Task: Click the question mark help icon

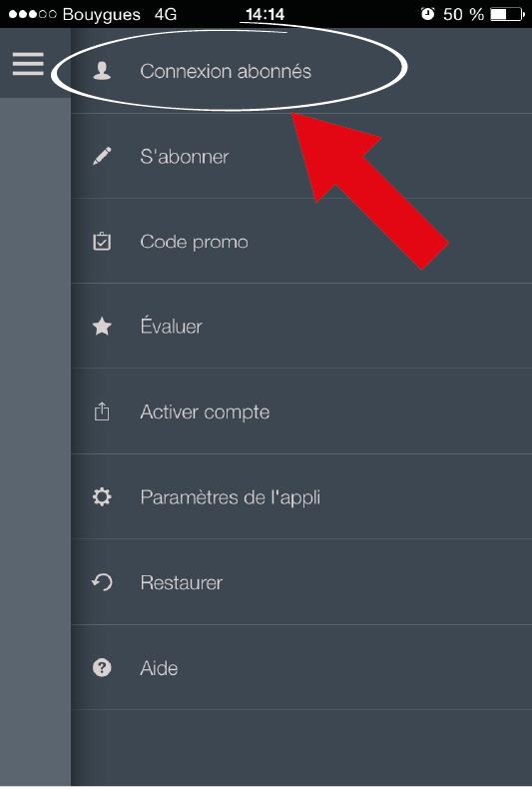Action: [102, 668]
